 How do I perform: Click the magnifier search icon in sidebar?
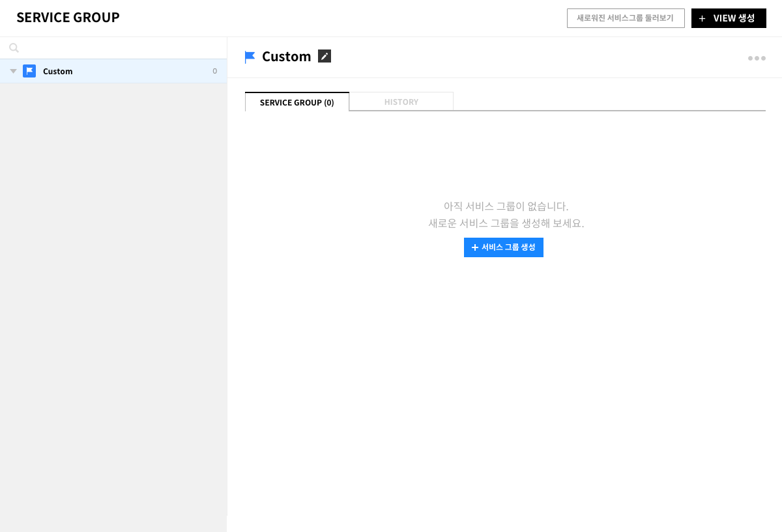tap(14, 48)
